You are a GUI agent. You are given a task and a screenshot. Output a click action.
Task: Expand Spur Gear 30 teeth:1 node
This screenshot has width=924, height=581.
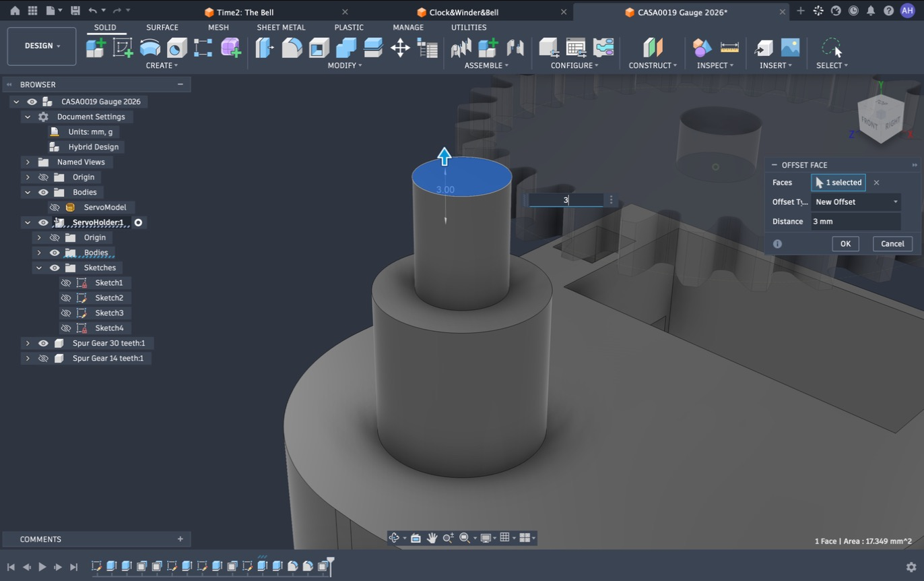28,343
